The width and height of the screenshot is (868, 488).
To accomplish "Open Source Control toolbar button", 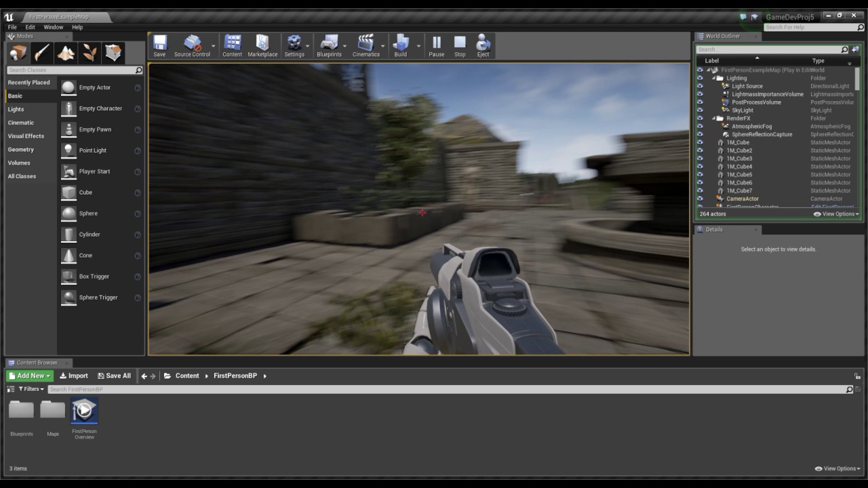I will [x=192, y=45].
